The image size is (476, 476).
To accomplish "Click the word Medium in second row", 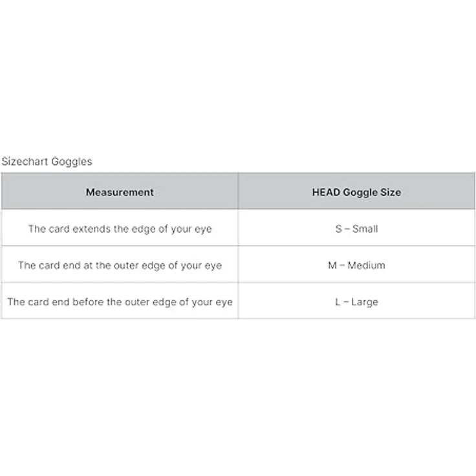I will [366, 265].
